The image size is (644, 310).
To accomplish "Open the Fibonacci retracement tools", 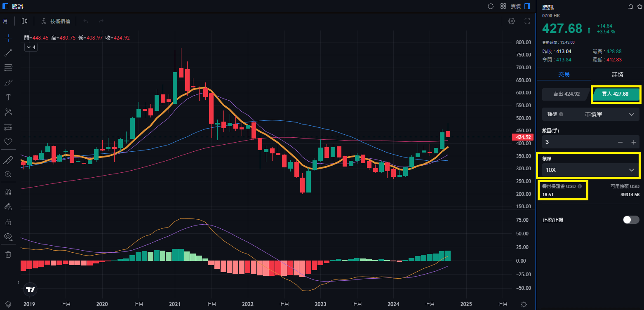I will (8, 68).
